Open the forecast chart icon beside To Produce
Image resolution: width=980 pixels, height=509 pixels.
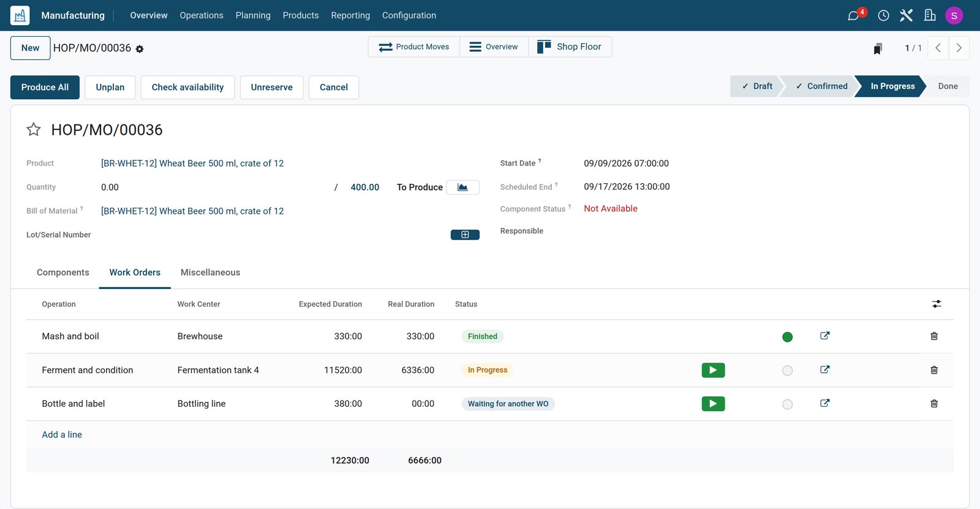pos(463,187)
